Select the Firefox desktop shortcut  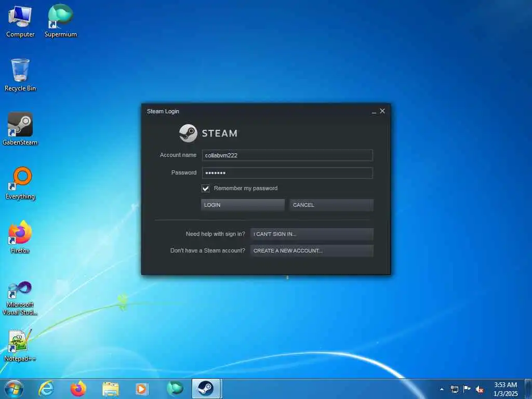pos(20,237)
